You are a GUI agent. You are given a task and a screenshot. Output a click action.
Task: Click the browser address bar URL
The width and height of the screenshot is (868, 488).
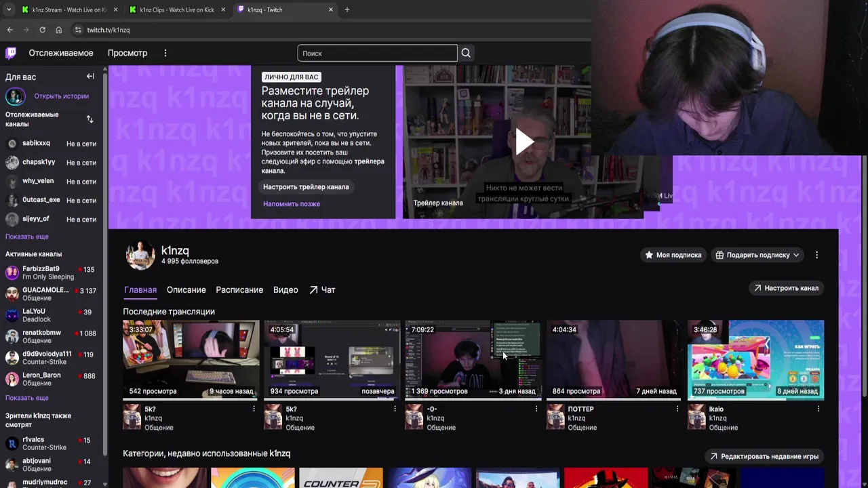point(108,30)
